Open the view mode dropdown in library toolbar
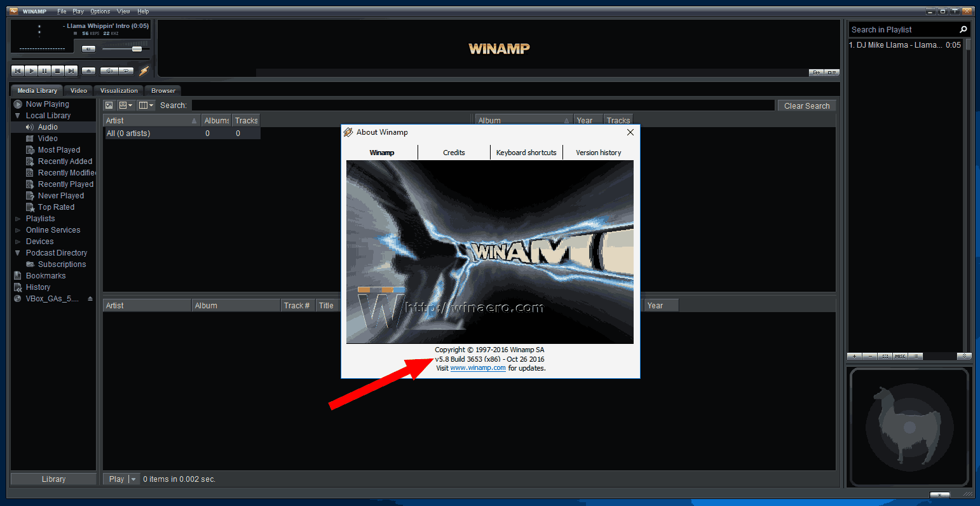Image resolution: width=980 pixels, height=506 pixels. 125,106
